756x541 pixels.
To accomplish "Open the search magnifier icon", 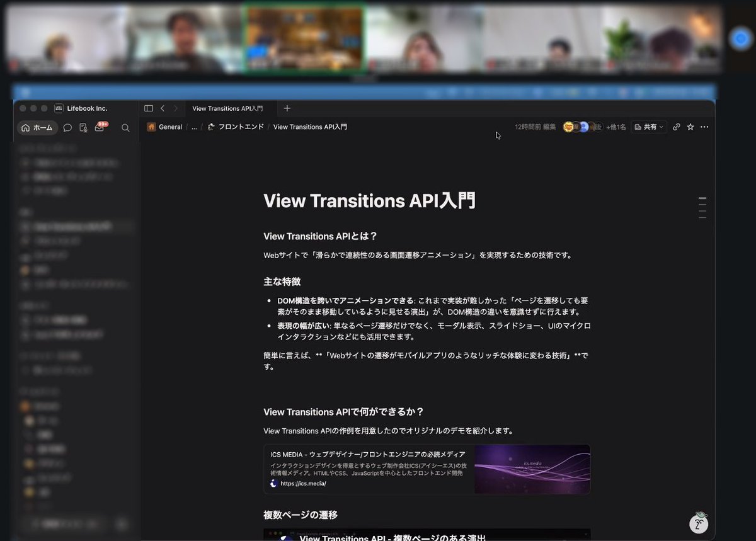I will [125, 128].
